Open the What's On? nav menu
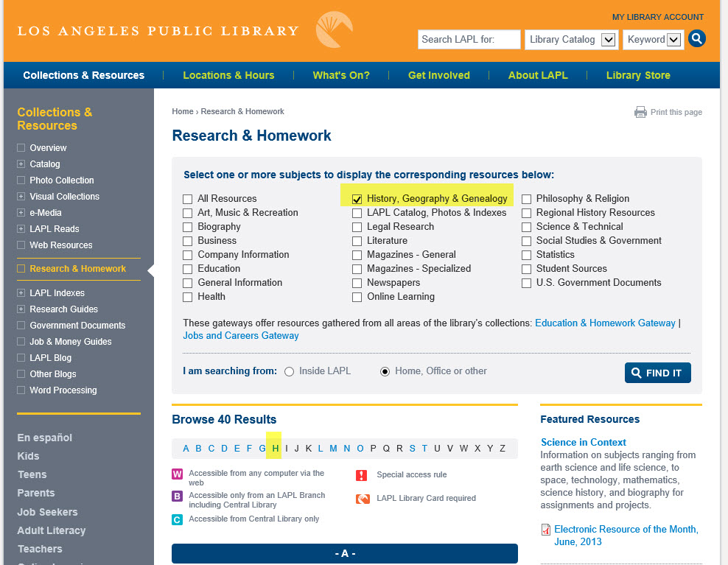Screen dimensions: 728x565 tap(341, 75)
